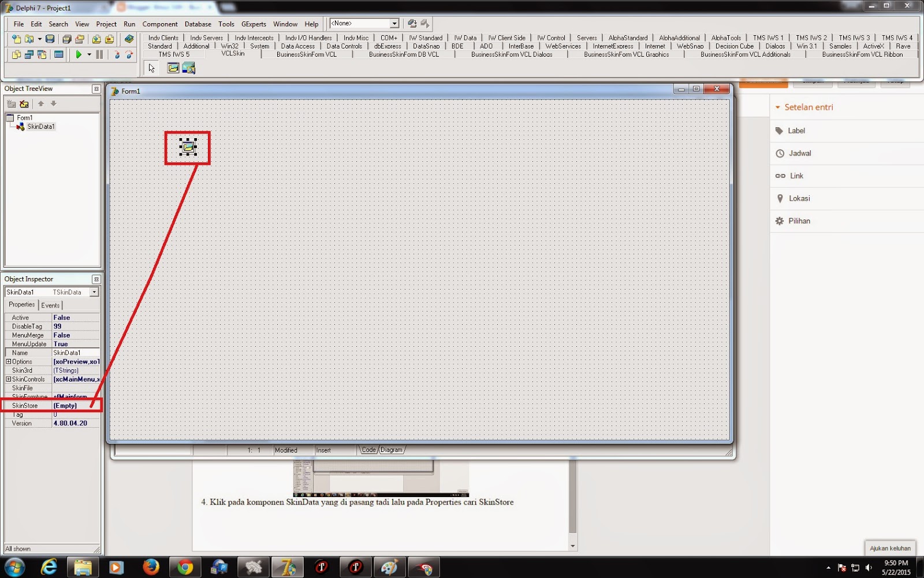Select the BusinessSkinForm VCL palette tab
Viewport: 924px width, 578px height.
click(306, 54)
